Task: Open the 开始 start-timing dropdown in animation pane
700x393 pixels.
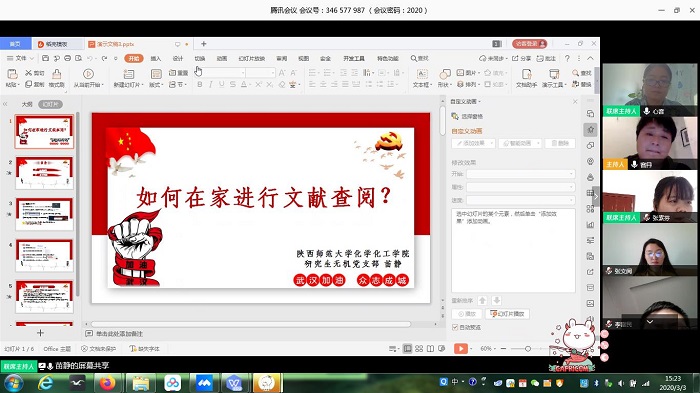Action: 521,174
